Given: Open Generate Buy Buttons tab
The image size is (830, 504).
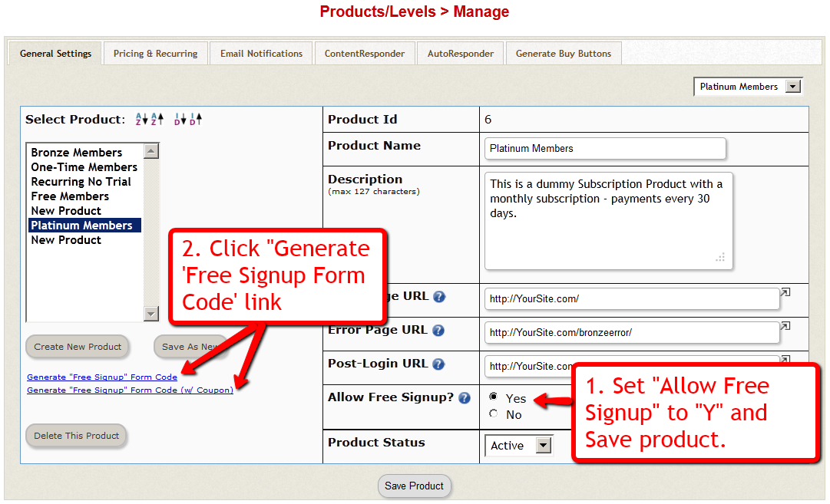Looking at the screenshot, I should click(x=564, y=54).
